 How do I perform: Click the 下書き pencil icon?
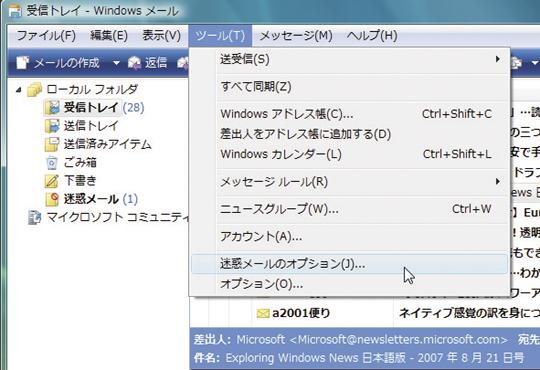(x=52, y=181)
